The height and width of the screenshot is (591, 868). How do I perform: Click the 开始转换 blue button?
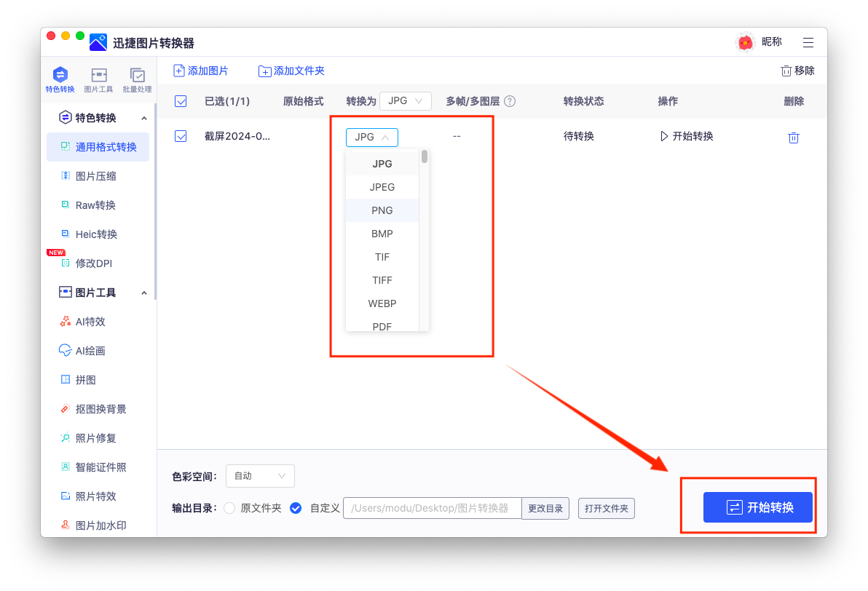click(757, 507)
